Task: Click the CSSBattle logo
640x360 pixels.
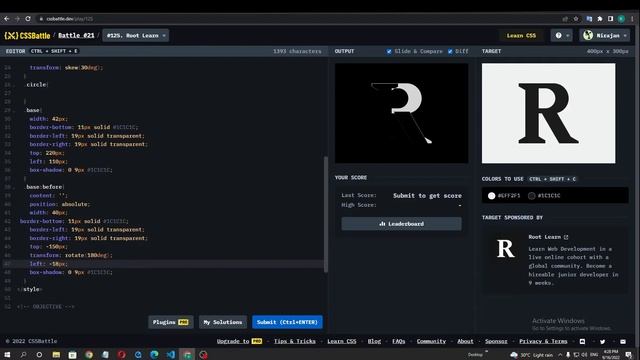Action: point(27,36)
